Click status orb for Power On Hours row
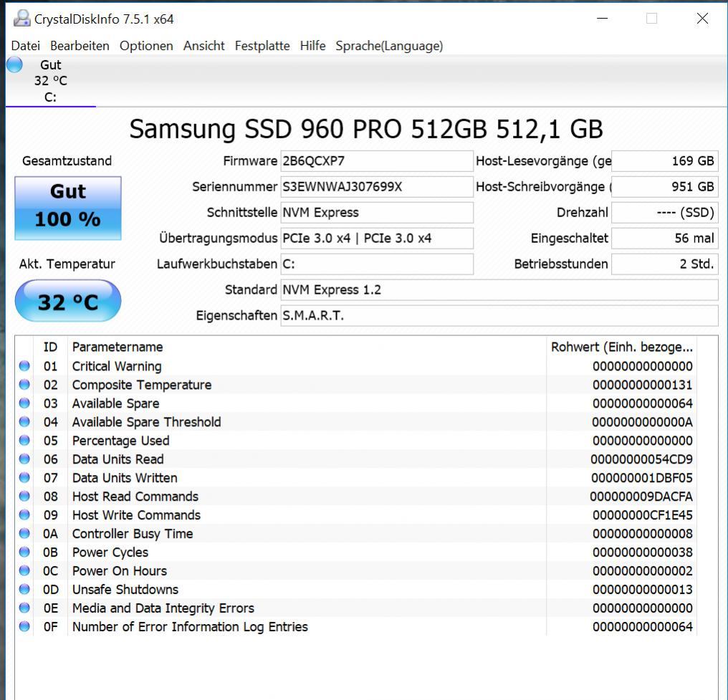Screen dimensions: 728x700 pos(24,570)
